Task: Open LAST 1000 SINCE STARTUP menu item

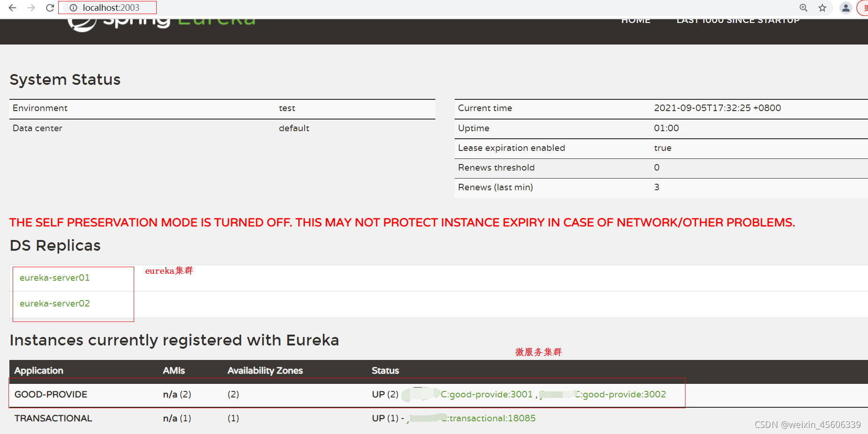Action: click(738, 21)
